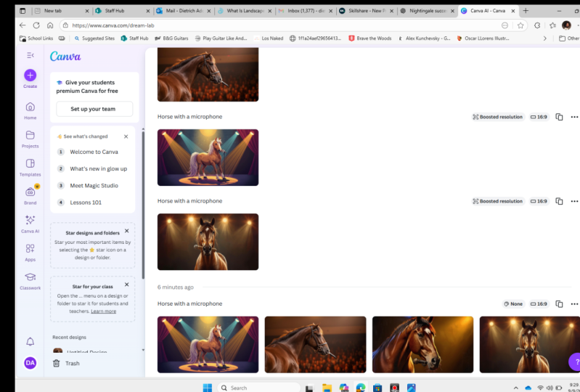Click second 16:9 aspect ratio chip
This screenshot has width=580, height=392.
click(539, 201)
